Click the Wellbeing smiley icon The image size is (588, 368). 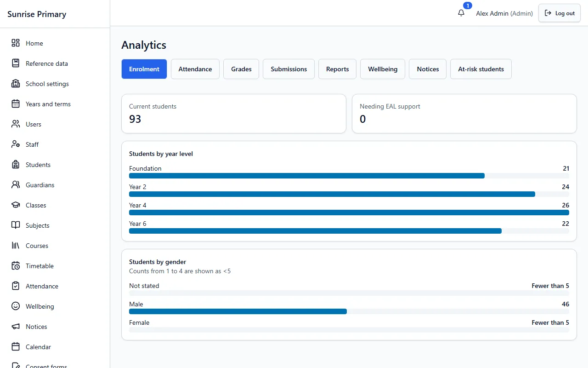(x=16, y=306)
